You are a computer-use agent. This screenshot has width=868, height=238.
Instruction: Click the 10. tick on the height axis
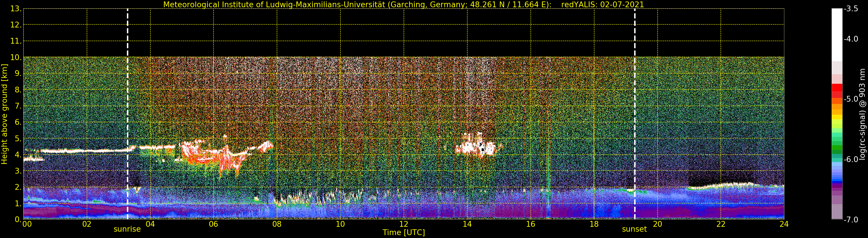click(x=16, y=57)
